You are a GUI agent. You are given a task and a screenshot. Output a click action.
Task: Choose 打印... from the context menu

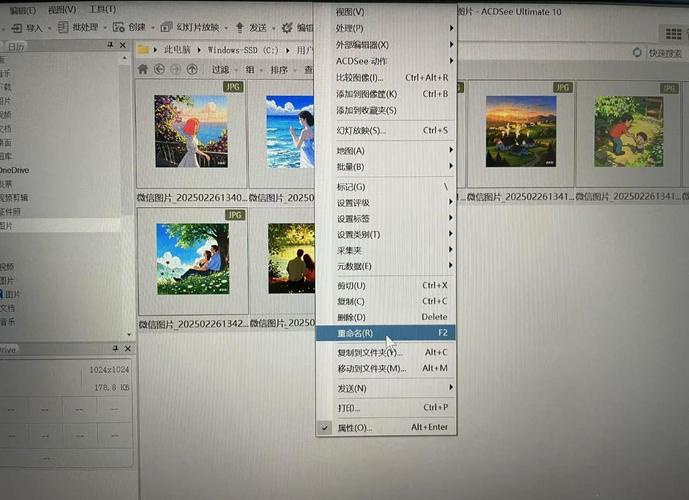click(x=386, y=408)
